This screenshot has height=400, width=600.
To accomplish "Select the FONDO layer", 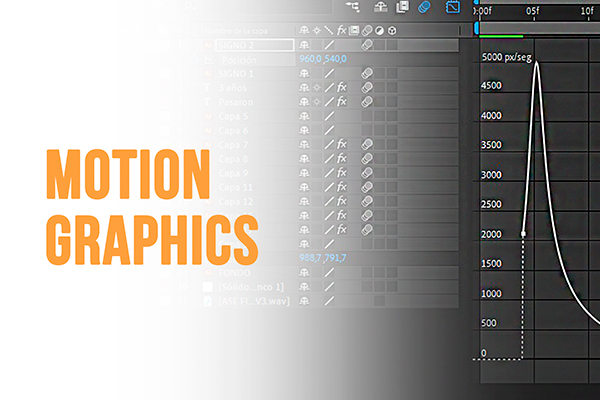I will point(234,273).
